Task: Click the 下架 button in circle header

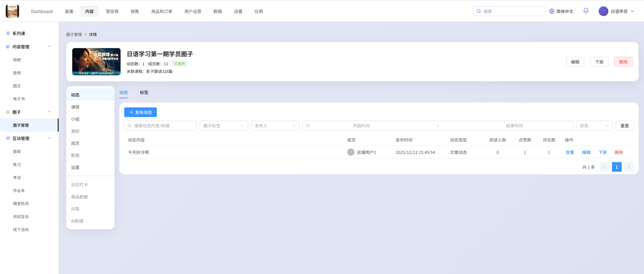Action: pyautogui.click(x=599, y=62)
